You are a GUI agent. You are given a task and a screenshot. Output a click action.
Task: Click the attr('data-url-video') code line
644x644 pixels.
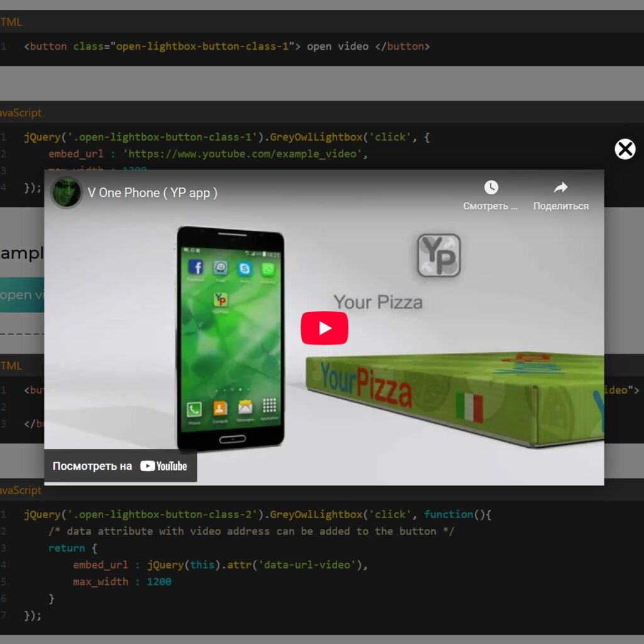click(220, 565)
